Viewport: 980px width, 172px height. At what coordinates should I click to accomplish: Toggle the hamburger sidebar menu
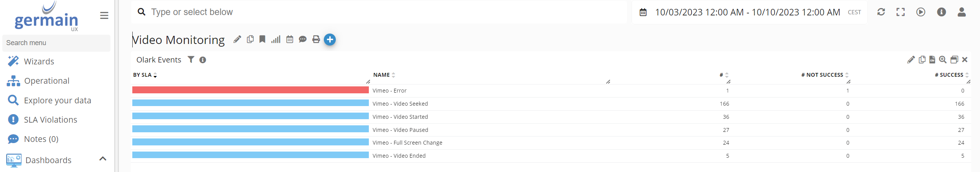104,15
